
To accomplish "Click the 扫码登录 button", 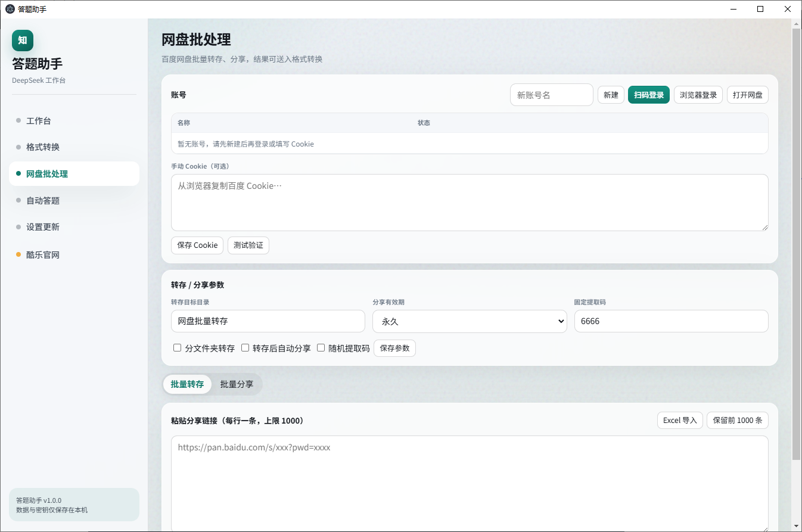I will pyautogui.click(x=649, y=95).
